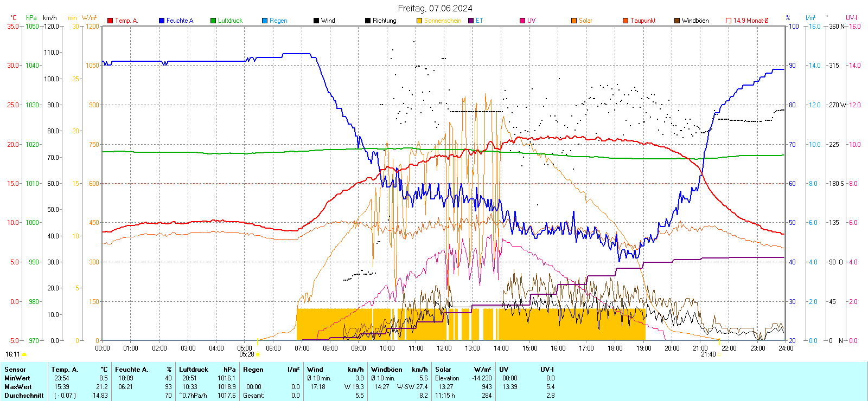This screenshot has width=868, height=401.
Task: Click the purple ET legend square
Action: [471, 21]
